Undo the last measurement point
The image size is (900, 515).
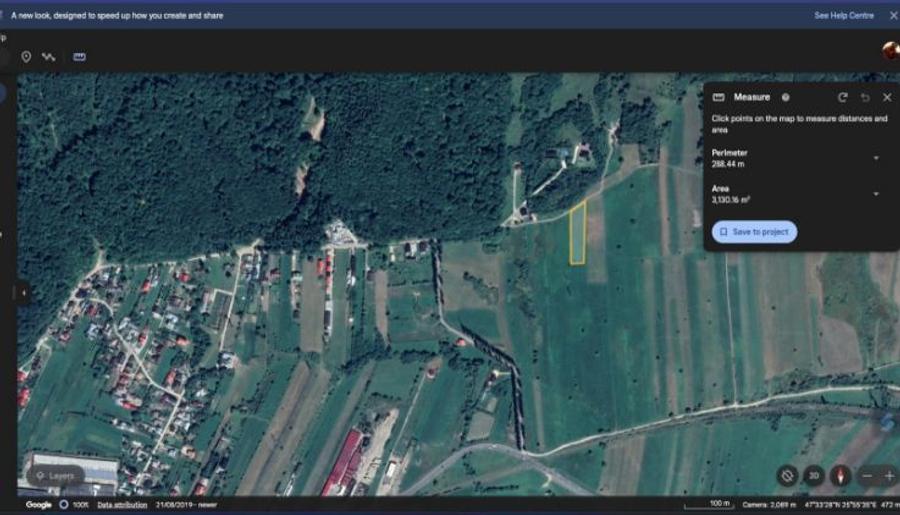(x=865, y=97)
